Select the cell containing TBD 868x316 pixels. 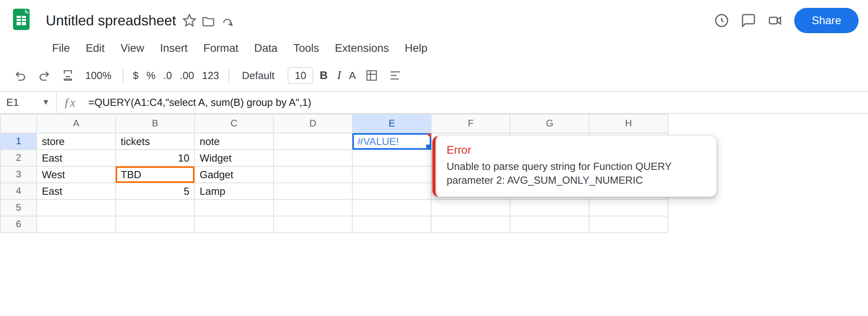155,175
